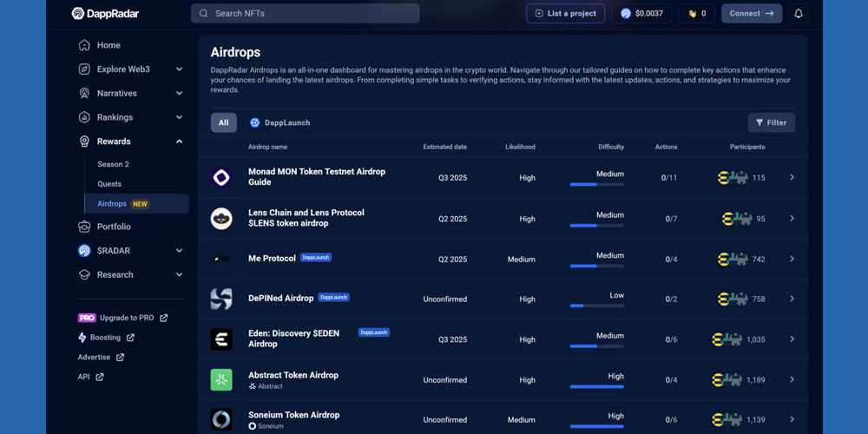This screenshot has height=434, width=868.
Task: Click the Explore Web3 compass icon
Action: click(x=84, y=69)
